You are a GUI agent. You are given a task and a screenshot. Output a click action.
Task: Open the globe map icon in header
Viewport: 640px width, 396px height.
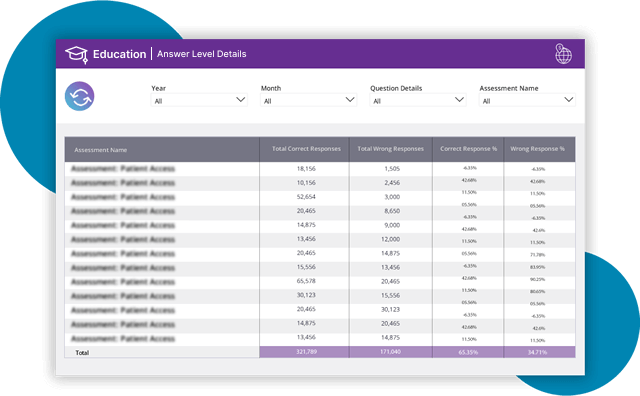[563, 54]
